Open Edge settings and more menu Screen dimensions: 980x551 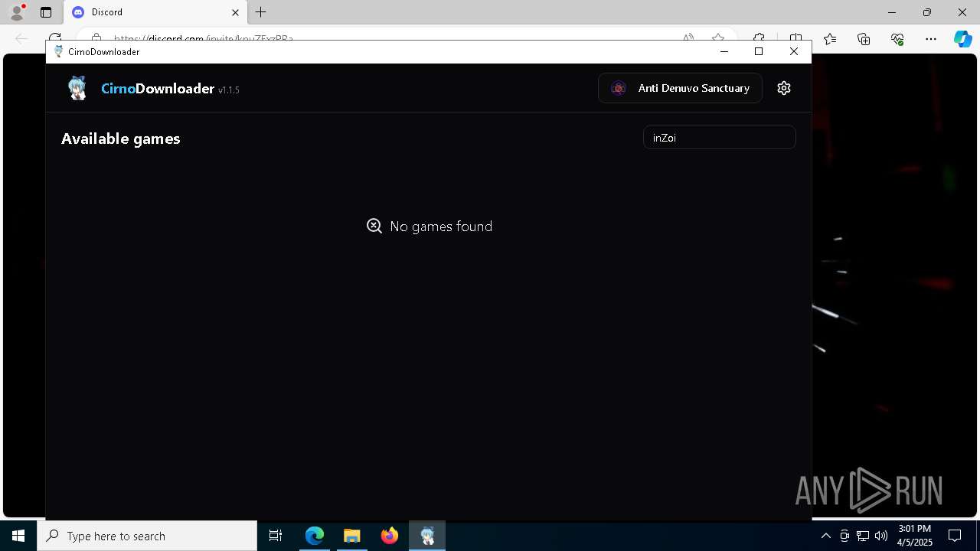coord(931,39)
